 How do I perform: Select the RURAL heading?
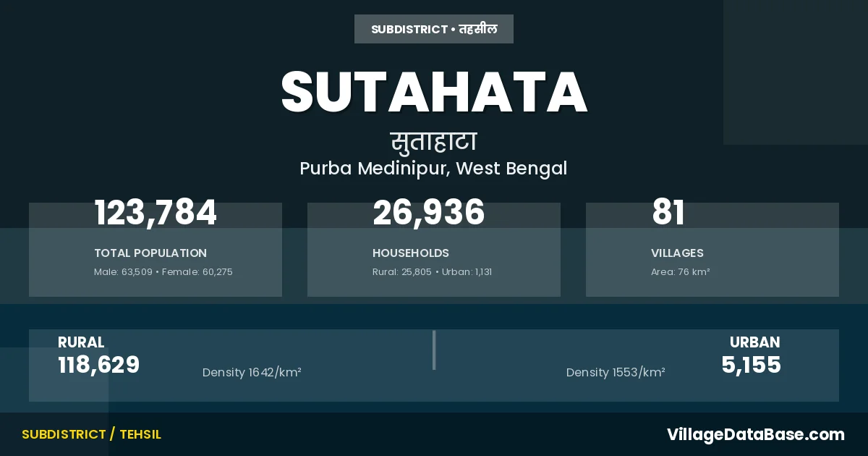[81, 342]
